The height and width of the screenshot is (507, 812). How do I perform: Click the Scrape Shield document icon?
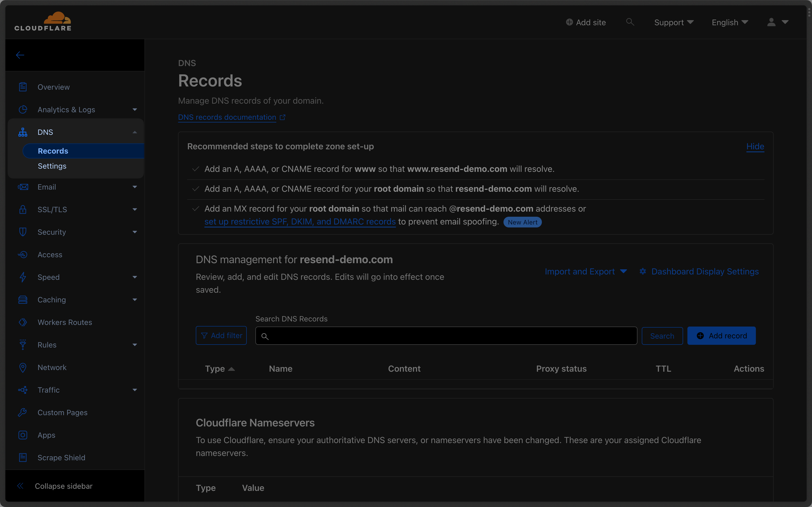pyautogui.click(x=23, y=457)
